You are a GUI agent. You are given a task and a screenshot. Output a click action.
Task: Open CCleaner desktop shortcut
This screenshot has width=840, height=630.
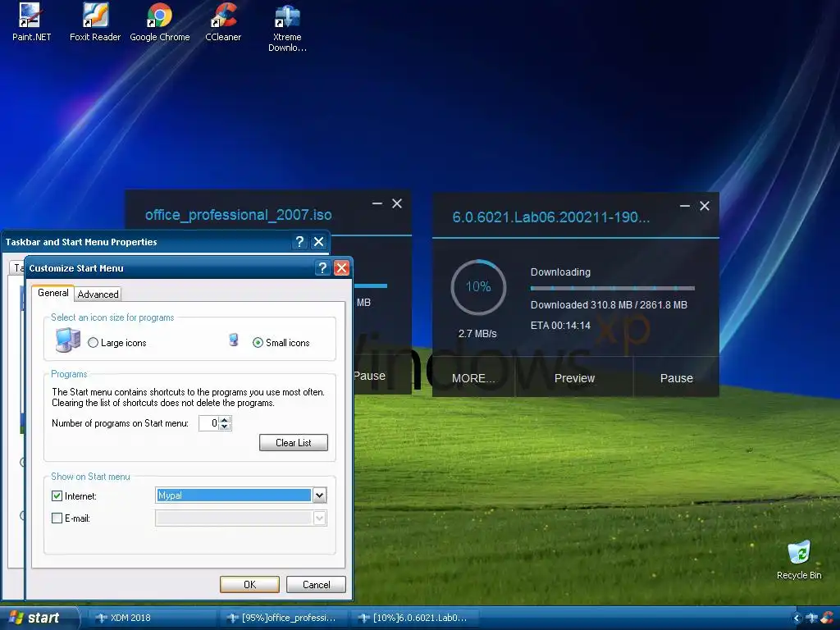coord(223,22)
